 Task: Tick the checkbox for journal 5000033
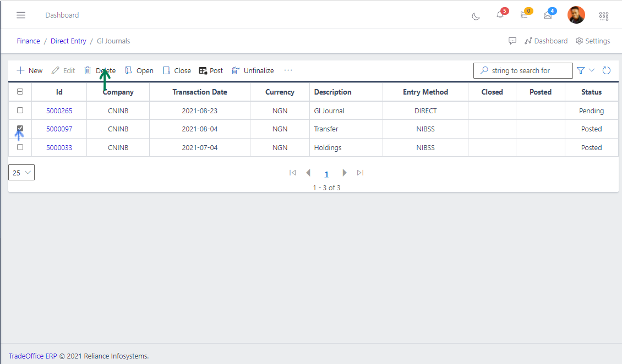tap(20, 147)
